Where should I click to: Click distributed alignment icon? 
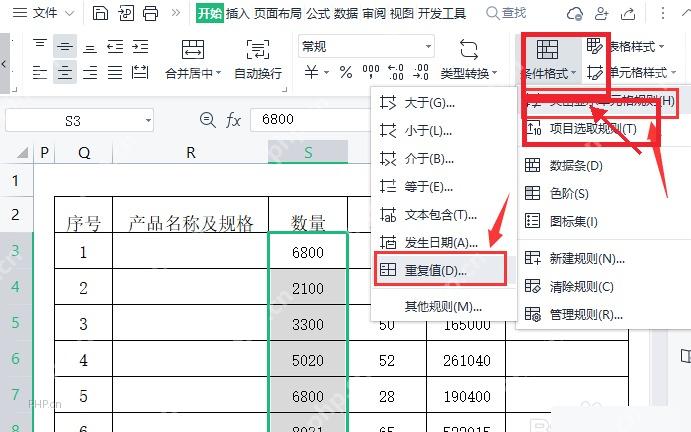point(140,72)
